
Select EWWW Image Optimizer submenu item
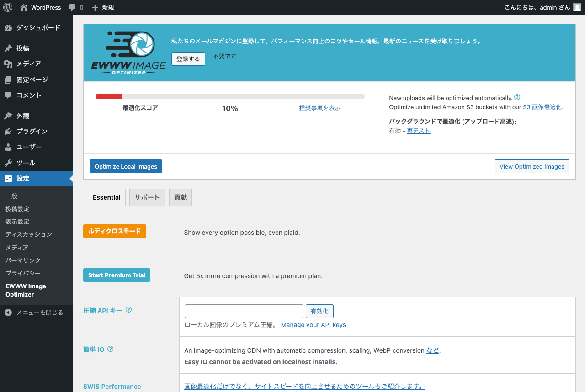26,291
